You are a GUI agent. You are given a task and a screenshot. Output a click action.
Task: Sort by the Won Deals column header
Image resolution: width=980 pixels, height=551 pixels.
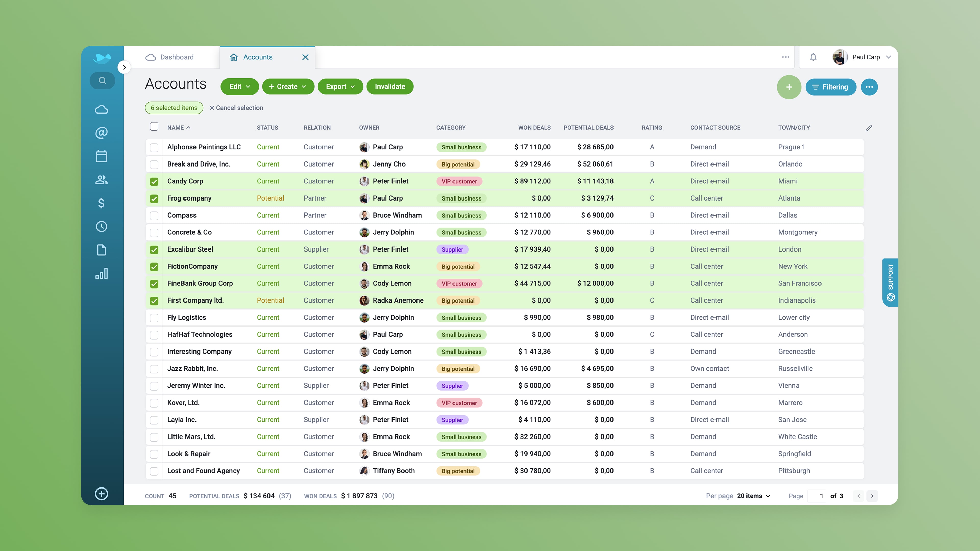(x=534, y=128)
